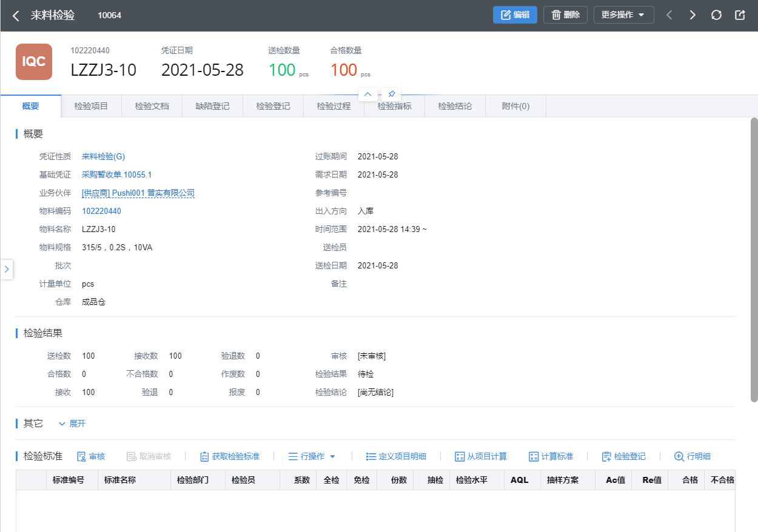This screenshot has width=758, height=532.
Task: Click 计算标准 toolbar item
Action: pyautogui.click(x=551, y=456)
